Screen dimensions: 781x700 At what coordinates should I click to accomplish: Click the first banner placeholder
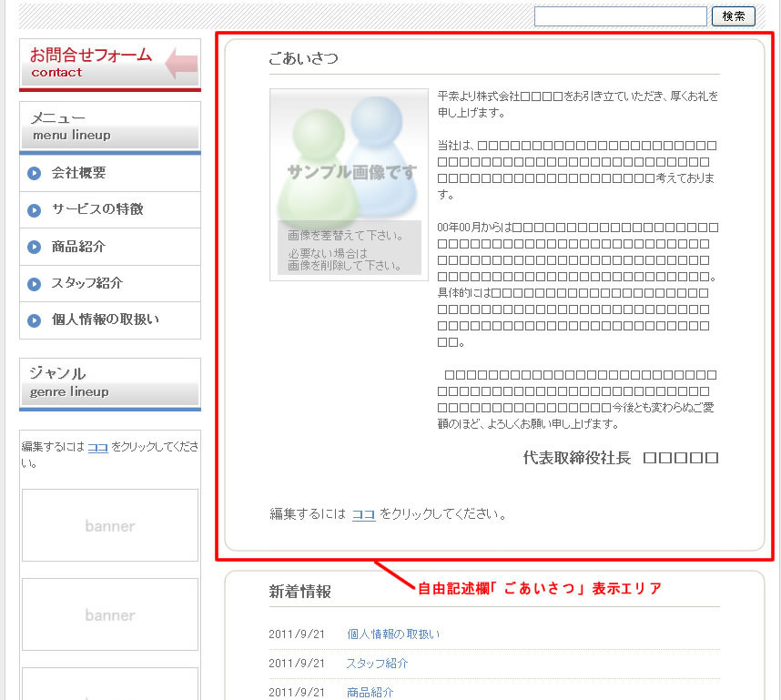pyautogui.click(x=109, y=525)
